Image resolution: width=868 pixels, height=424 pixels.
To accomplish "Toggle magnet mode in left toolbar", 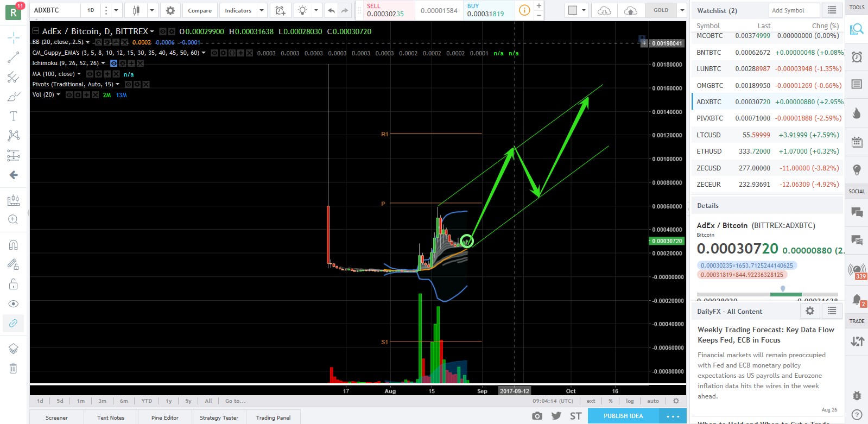I will (x=14, y=245).
